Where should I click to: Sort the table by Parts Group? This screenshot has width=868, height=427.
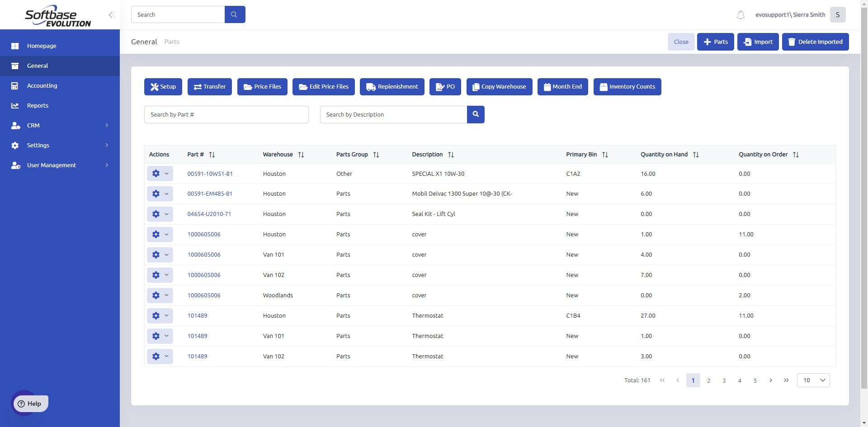pyautogui.click(x=376, y=155)
